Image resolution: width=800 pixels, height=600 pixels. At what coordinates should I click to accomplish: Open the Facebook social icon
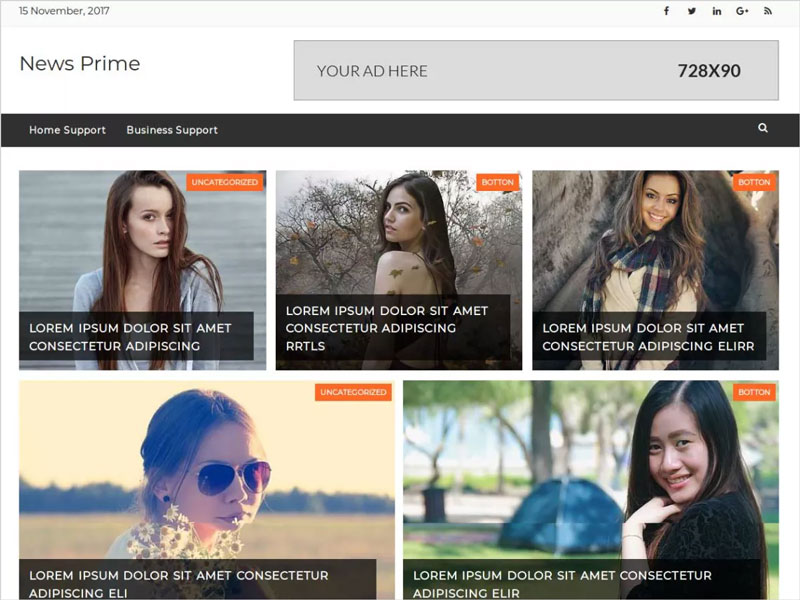click(667, 11)
